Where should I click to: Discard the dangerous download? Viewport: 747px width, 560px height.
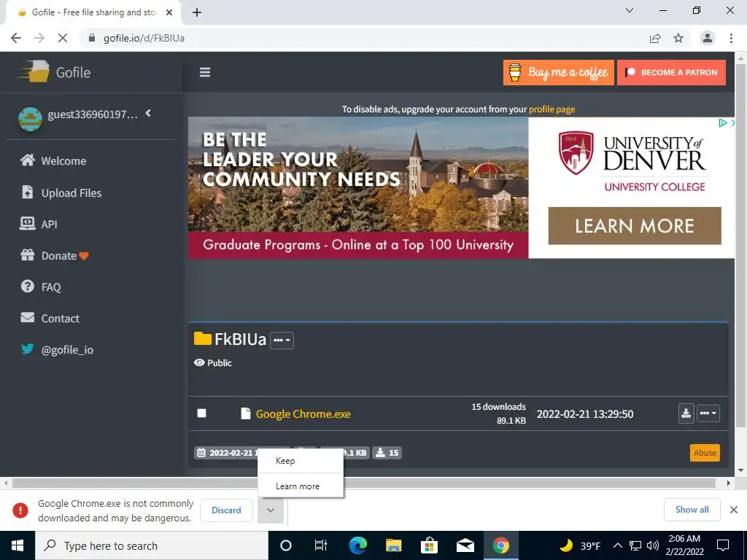(226, 510)
